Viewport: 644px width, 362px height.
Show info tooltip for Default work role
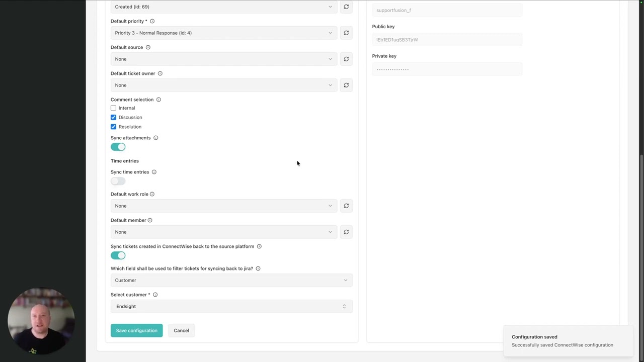152,194
